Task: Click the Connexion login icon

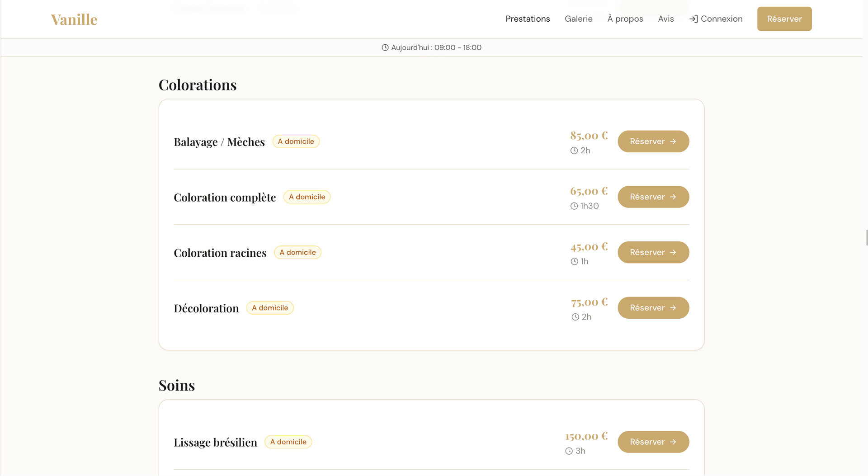Action: [x=693, y=19]
